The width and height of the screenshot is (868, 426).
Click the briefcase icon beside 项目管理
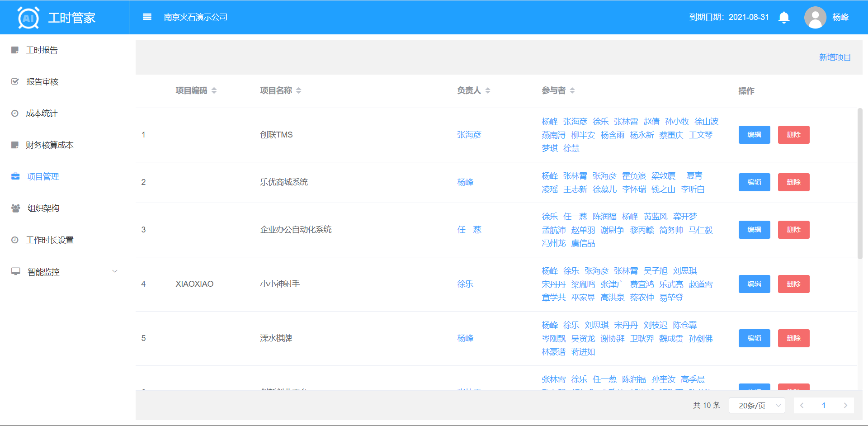point(15,176)
